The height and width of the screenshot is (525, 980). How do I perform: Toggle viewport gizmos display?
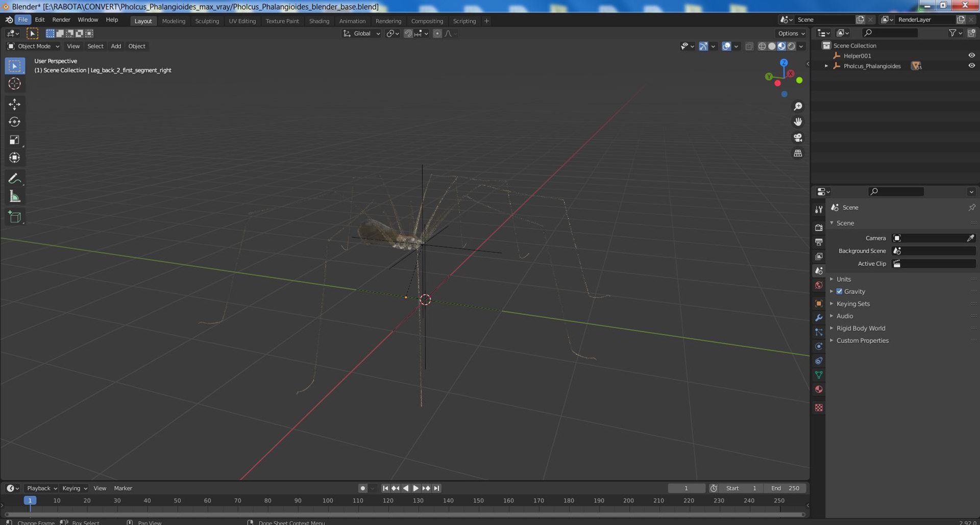click(703, 46)
